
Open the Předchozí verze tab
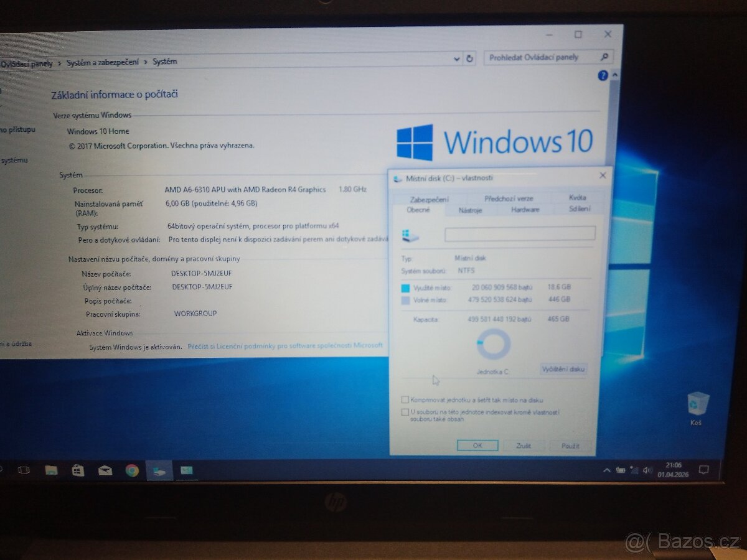[x=509, y=198]
